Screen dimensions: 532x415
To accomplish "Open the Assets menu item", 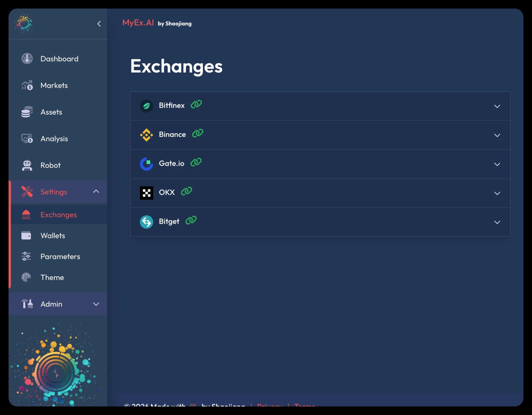I will click(58, 112).
